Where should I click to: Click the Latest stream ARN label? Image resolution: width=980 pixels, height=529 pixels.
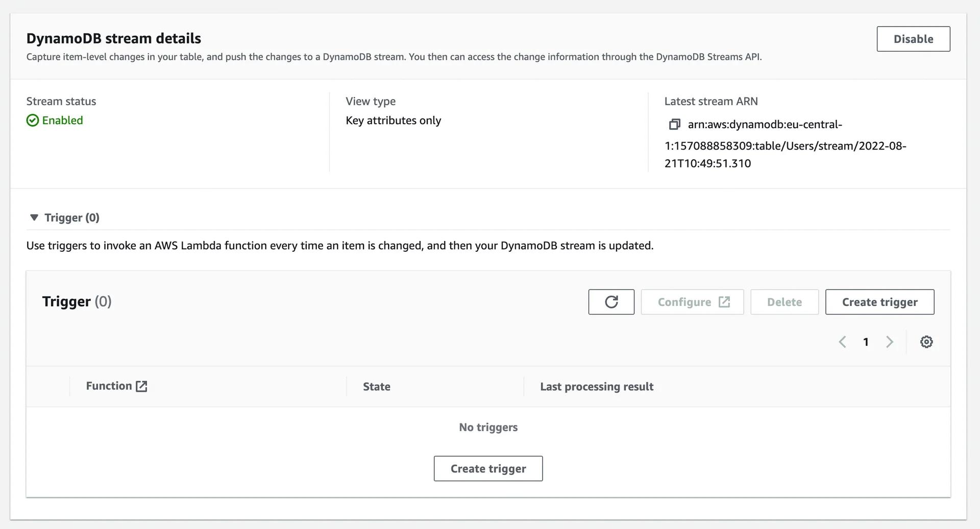[711, 101]
